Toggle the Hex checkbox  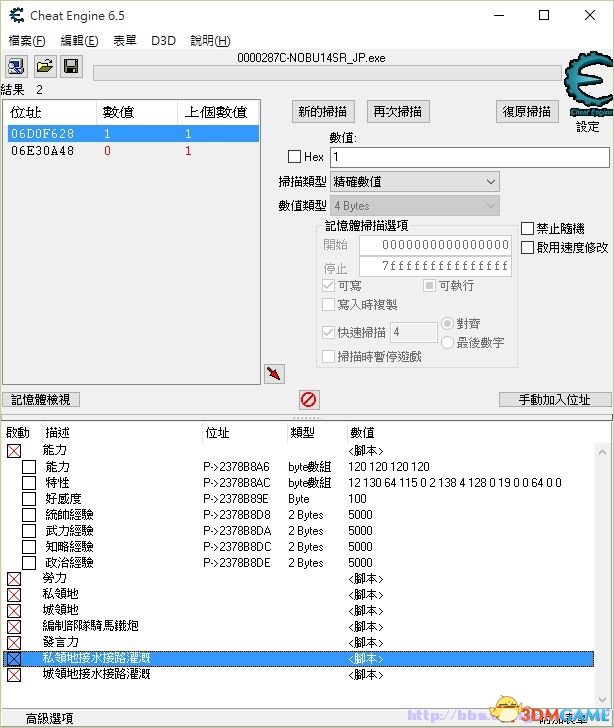tap(294, 156)
